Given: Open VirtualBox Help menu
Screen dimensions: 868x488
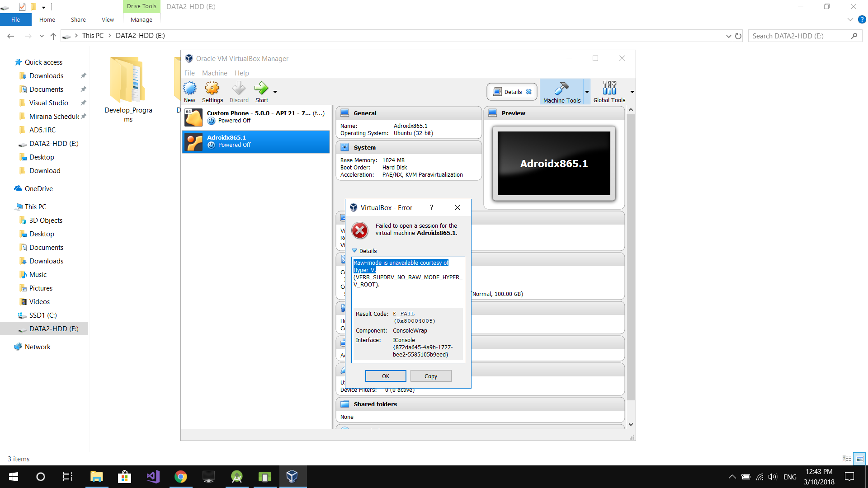Looking at the screenshot, I should pyautogui.click(x=242, y=73).
